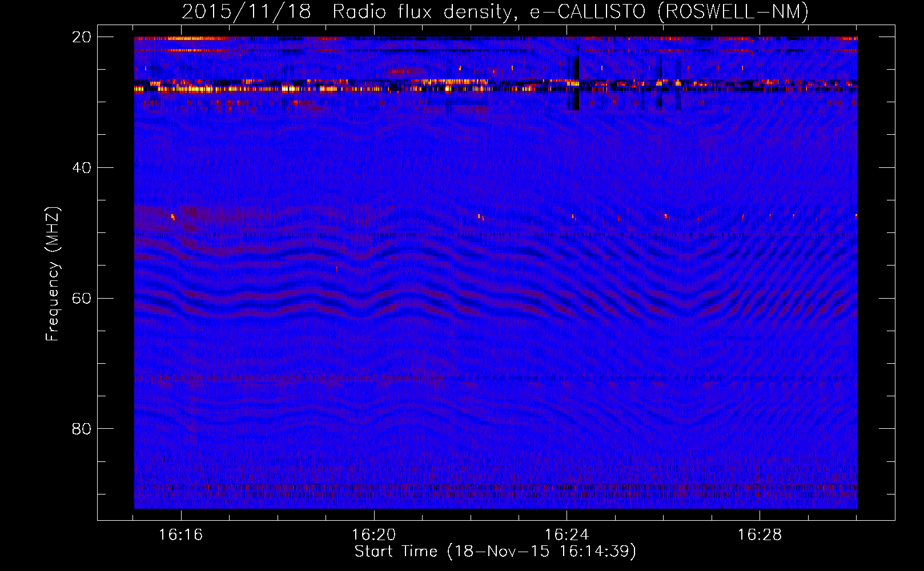Click the plot title '2015/11/18 Radio flux density'
Screen dimensions: 924x571
click(x=495, y=11)
